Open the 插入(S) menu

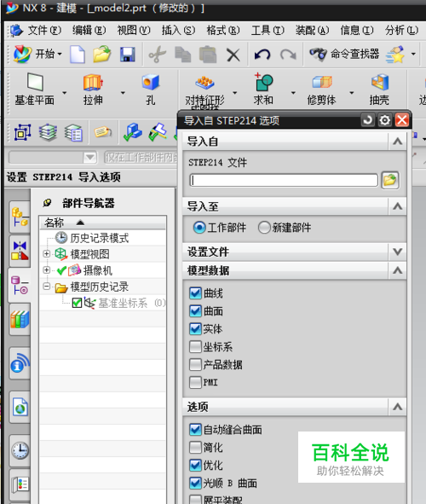pos(178,31)
